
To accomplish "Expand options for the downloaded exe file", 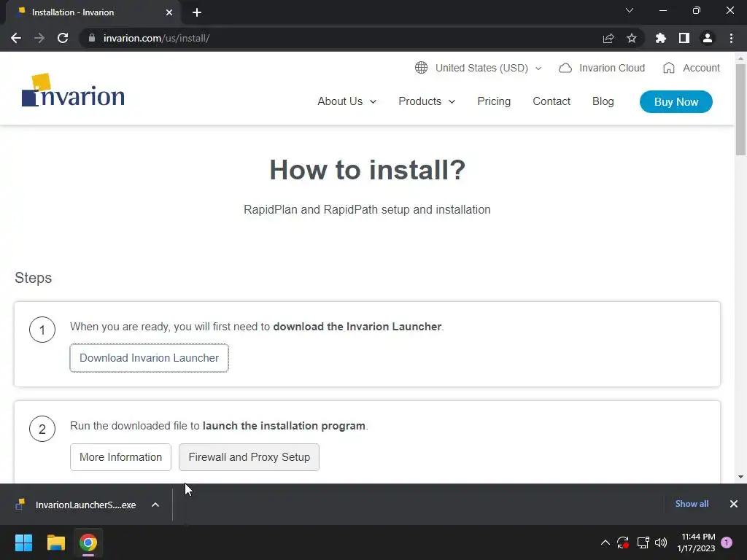I will 155,505.
